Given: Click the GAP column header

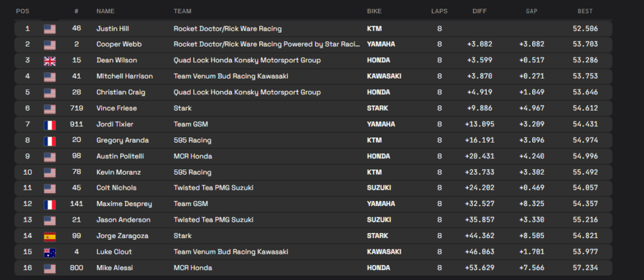Looking at the screenshot, I should (532, 11).
